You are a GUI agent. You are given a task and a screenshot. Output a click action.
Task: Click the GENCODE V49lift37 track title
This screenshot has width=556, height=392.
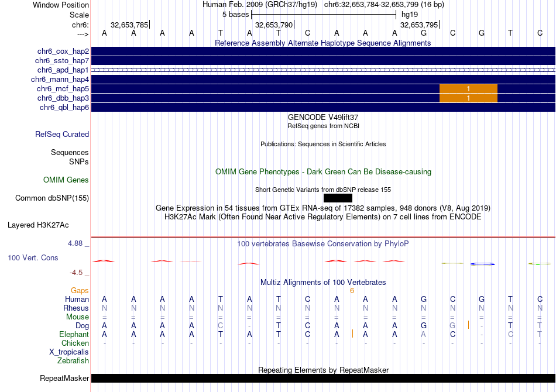pos(323,118)
